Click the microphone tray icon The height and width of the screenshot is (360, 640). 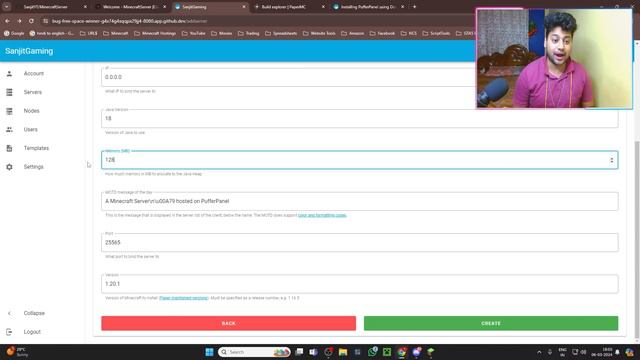pos(550,352)
